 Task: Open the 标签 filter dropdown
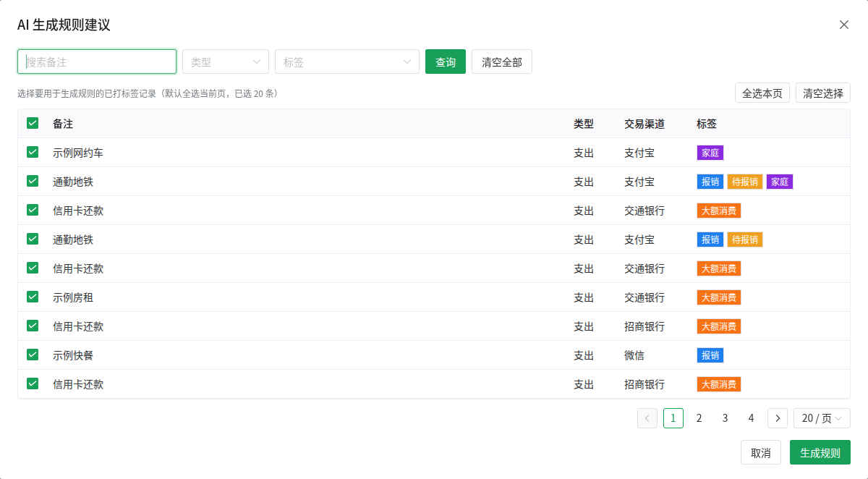(347, 62)
